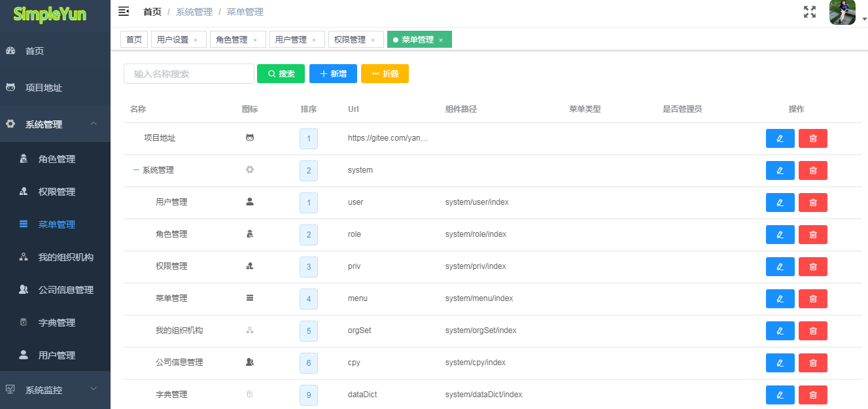Go to 首页 in the sidebar
Viewport: 868px width, 409px height.
click(55, 51)
